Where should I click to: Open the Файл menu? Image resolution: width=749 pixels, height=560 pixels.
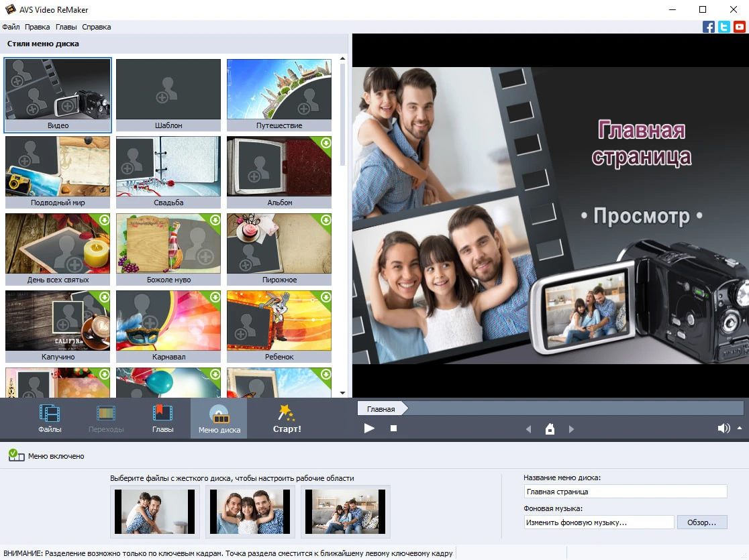pyautogui.click(x=10, y=27)
